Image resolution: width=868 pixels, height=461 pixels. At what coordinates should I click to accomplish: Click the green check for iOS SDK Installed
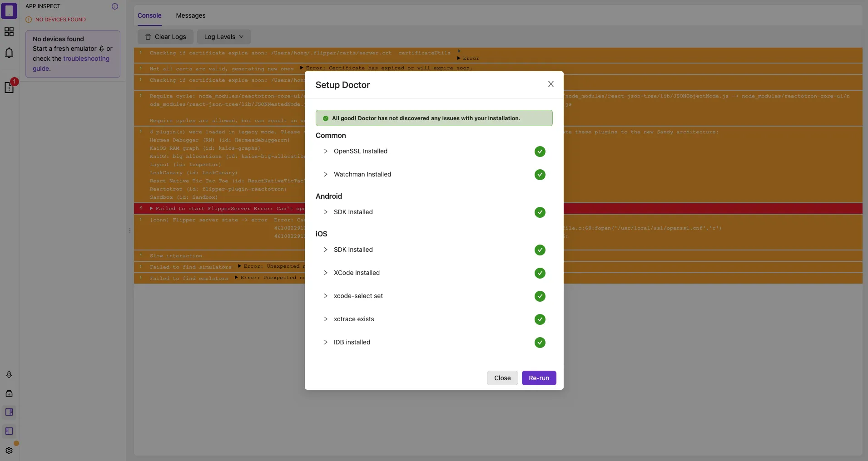(540, 250)
